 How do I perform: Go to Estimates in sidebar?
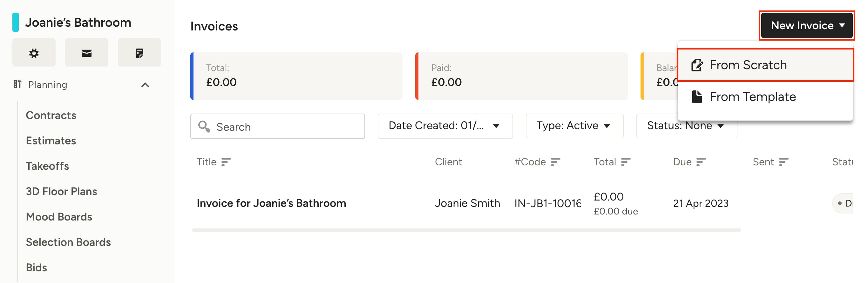[51, 141]
